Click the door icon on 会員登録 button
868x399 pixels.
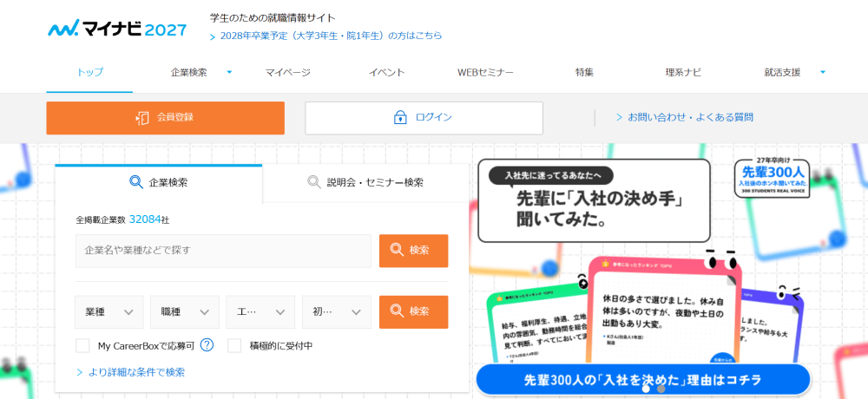click(x=142, y=117)
